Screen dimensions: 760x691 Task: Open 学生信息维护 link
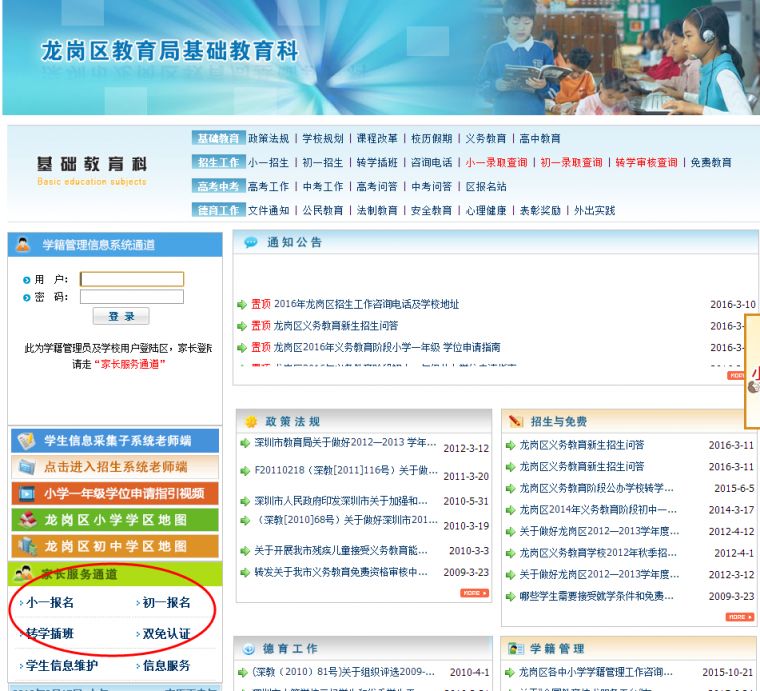pos(62,666)
